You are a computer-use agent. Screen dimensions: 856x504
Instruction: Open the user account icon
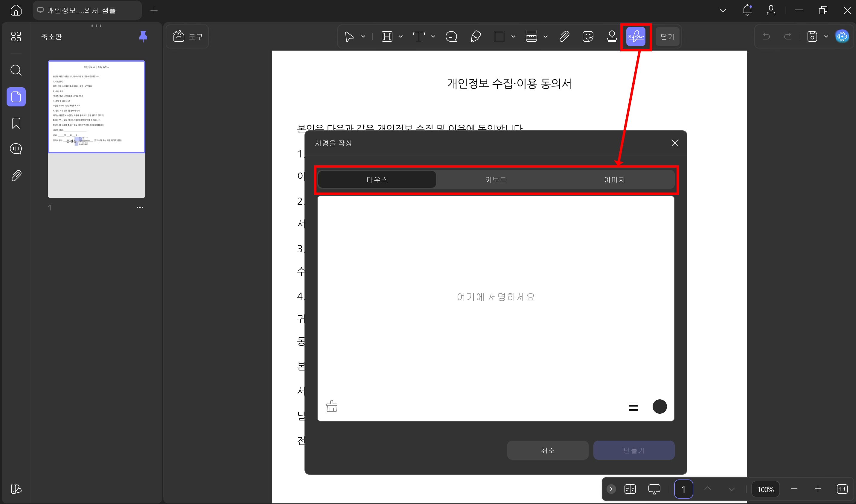click(x=771, y=10)
